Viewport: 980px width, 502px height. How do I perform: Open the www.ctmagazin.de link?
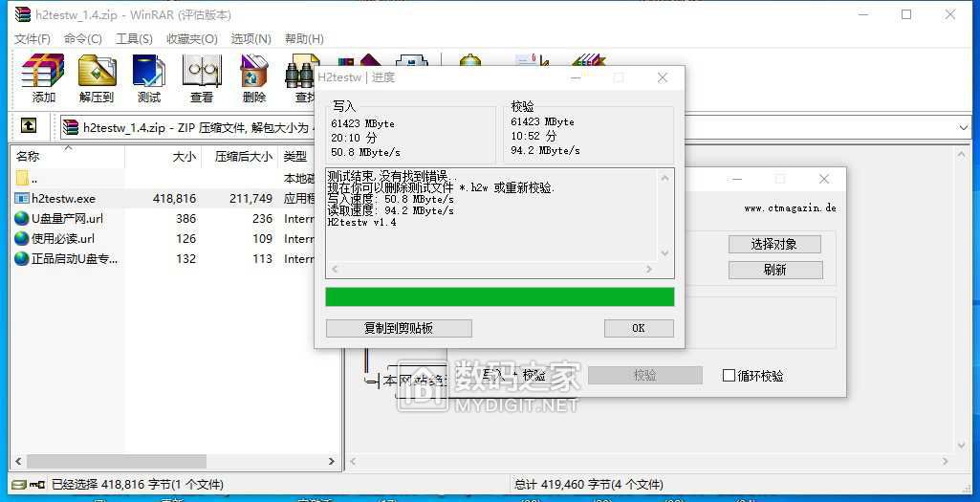point(790,208)
